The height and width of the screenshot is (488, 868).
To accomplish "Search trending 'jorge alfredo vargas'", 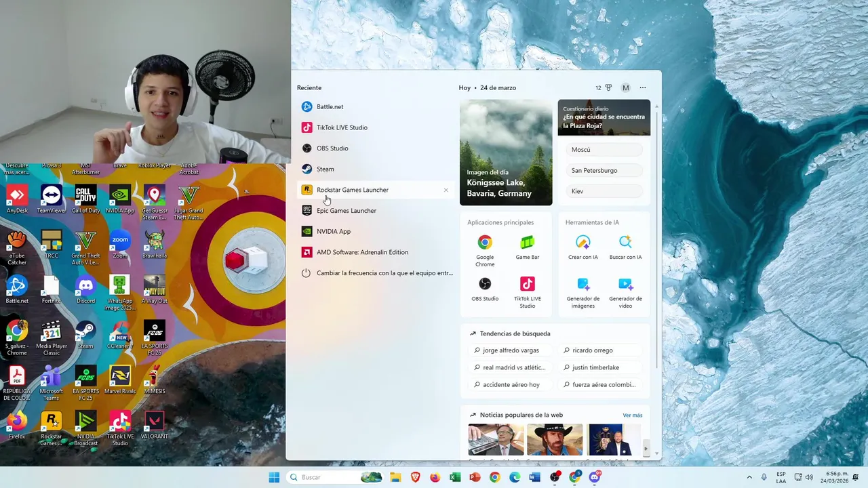I will (x=510, y=350).
